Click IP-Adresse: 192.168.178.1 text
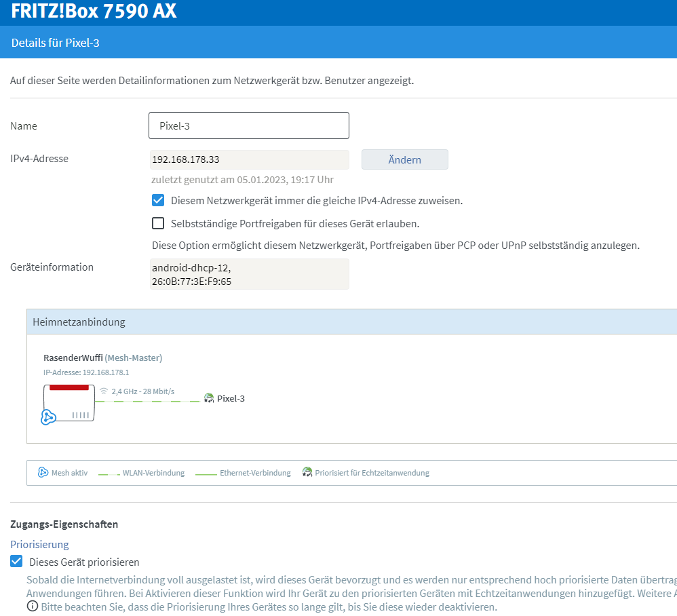Viewport: 677px width, 616px height. 86,372
